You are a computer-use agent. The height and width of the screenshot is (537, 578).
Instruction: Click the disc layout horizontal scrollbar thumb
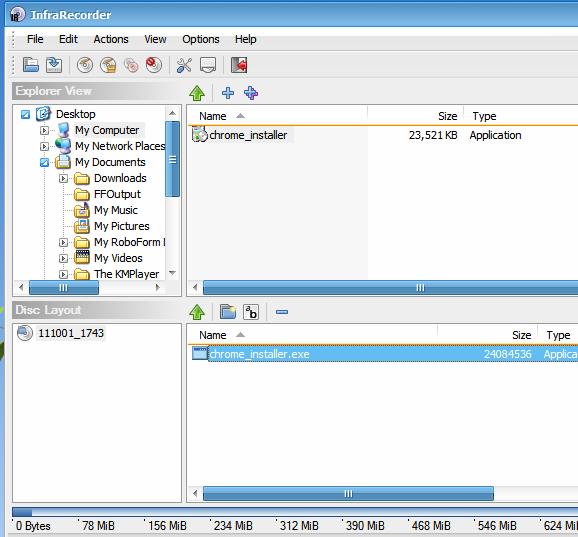[x=348, y=493]
